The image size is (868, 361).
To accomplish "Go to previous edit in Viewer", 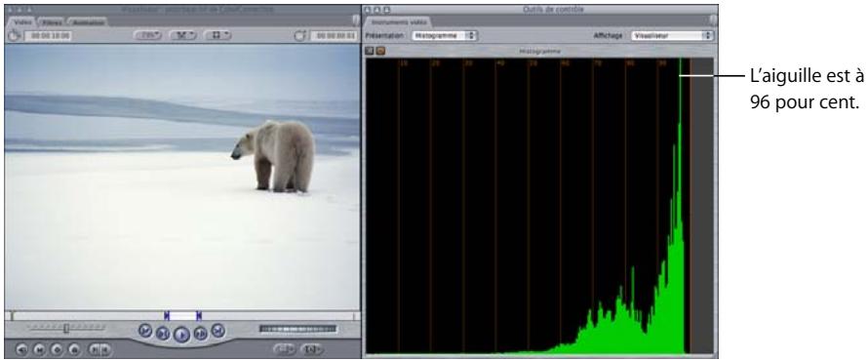I will click(144, 330).
